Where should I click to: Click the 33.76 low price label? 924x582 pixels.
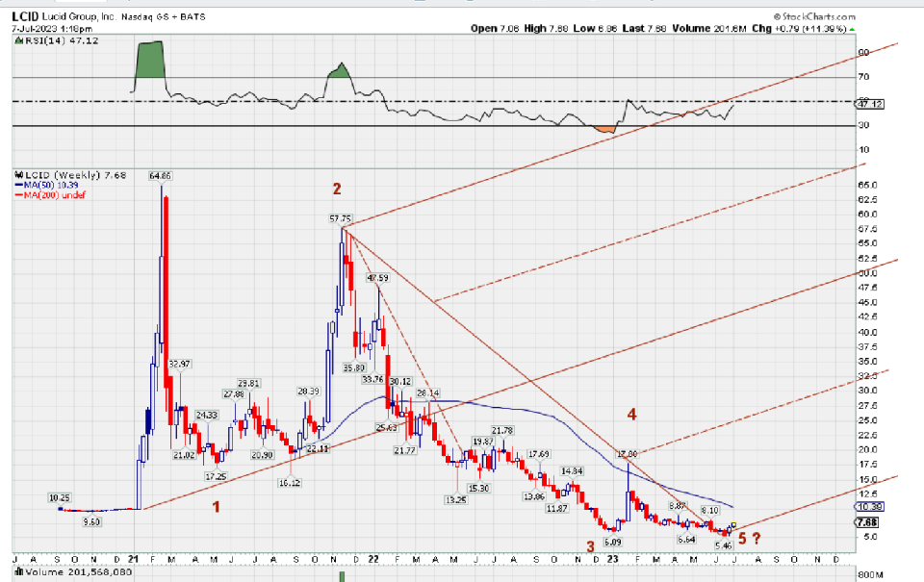click(x=373, y=379)
